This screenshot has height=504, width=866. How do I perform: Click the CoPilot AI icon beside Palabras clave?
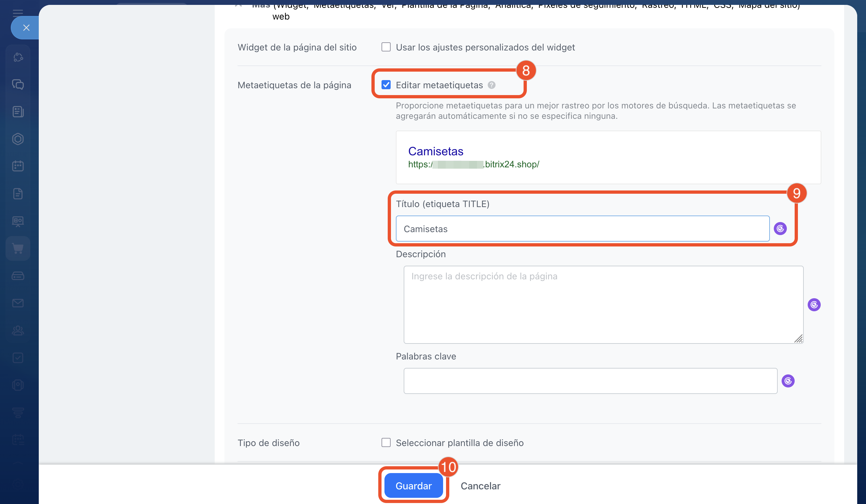pyautogui.click(x=788, y=381)
